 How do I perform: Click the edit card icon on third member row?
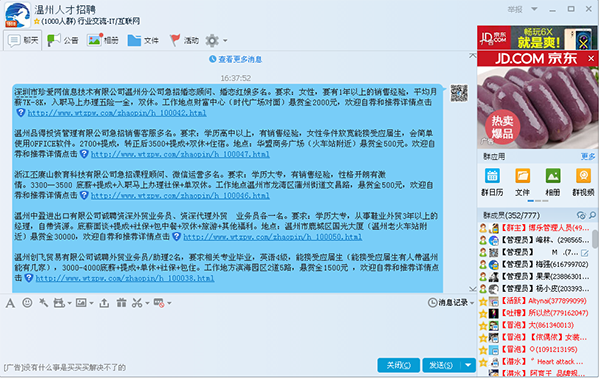click(585, 253)
